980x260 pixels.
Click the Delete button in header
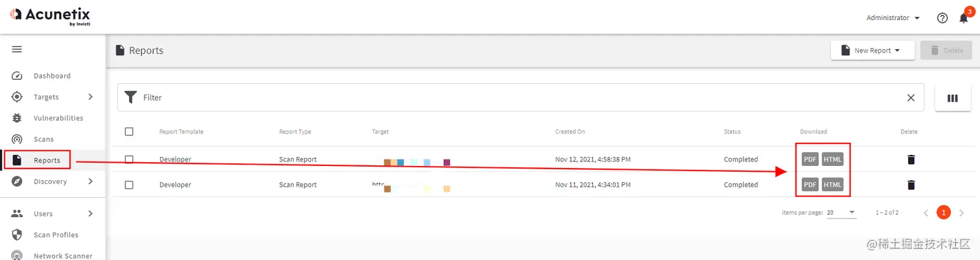pos(946,51)
